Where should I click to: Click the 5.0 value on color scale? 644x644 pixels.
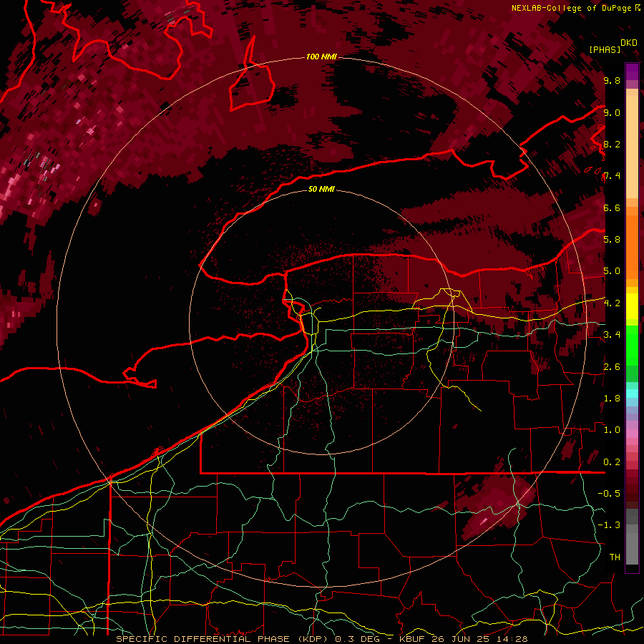(612, 271)
